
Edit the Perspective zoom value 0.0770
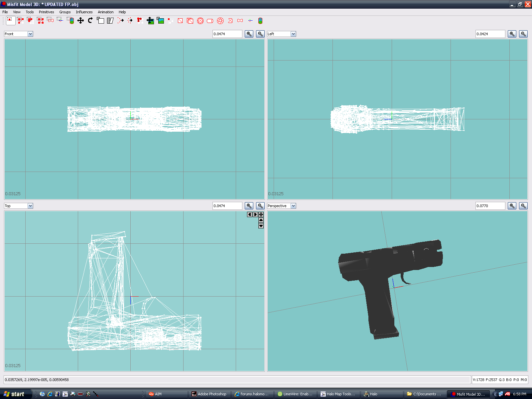point(490,206)
